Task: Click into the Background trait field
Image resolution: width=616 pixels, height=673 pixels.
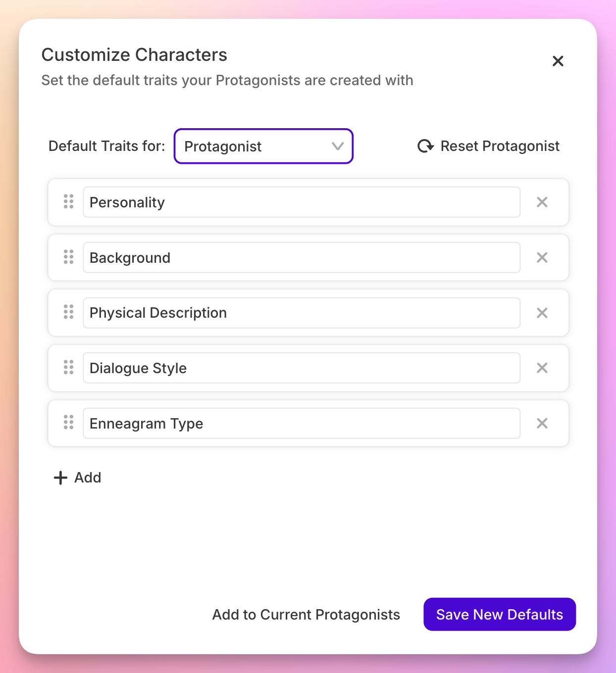Action: tap(301, 257)
